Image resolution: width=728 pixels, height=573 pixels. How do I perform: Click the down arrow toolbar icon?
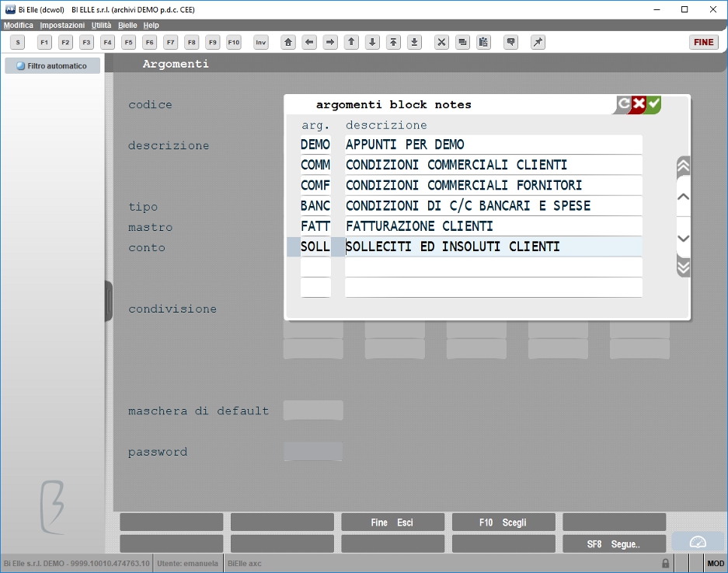pos(372,42)
